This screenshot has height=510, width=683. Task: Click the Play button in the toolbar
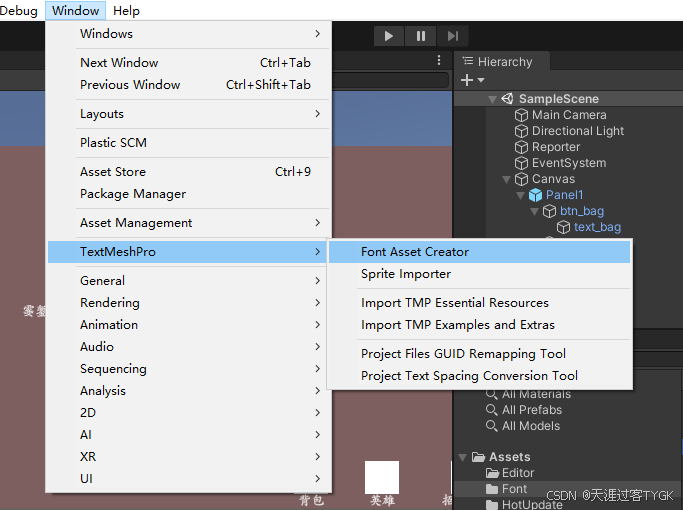pyautogui.click(x=389, y=36)
